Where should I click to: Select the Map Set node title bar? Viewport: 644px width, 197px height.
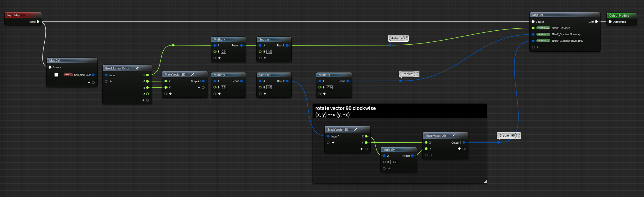[x=565, y=15]
